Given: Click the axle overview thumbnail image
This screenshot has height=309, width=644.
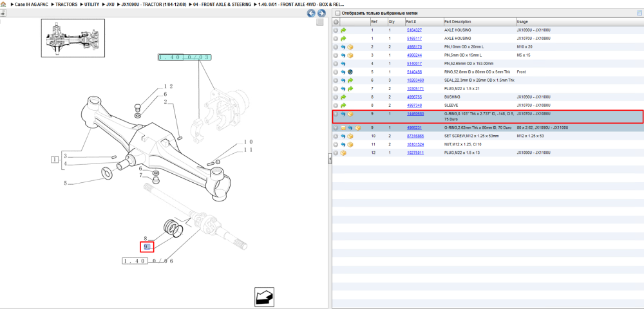Looking at the screenshot, I should [73, 38].
